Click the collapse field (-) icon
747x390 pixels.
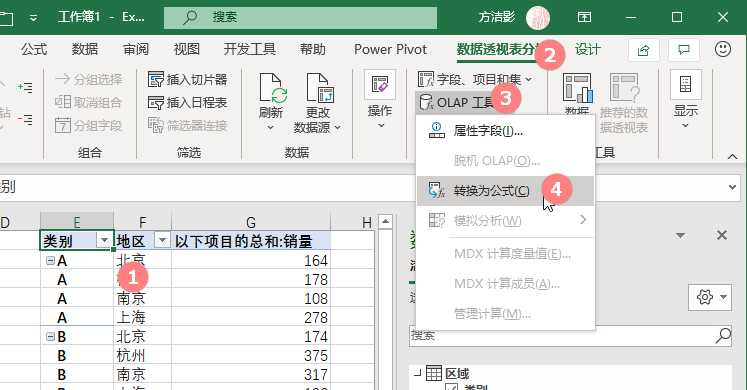(x=25, y=120)
